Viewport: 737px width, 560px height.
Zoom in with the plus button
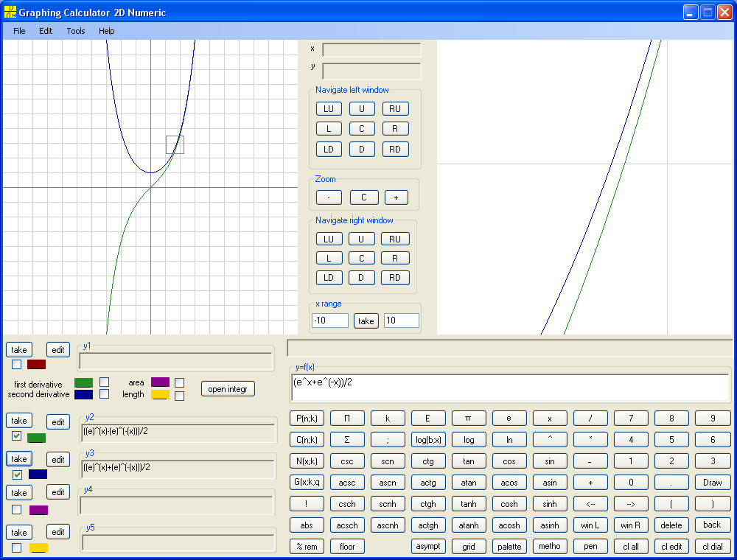397,197
